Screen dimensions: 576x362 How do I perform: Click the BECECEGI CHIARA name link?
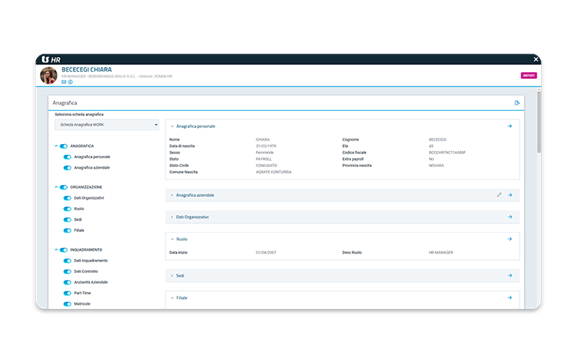tap(87, 69)
